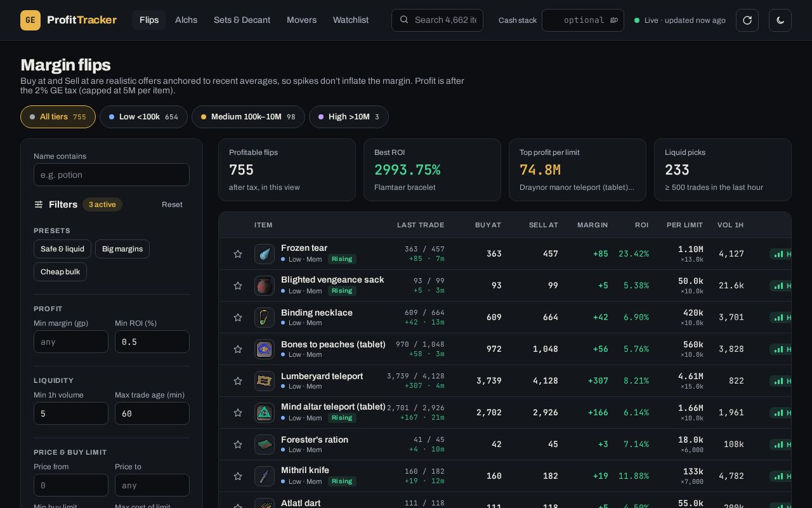812x508 pixels.
Task: Click the Mithril knife item icon
Action: (x=265, y=476)
